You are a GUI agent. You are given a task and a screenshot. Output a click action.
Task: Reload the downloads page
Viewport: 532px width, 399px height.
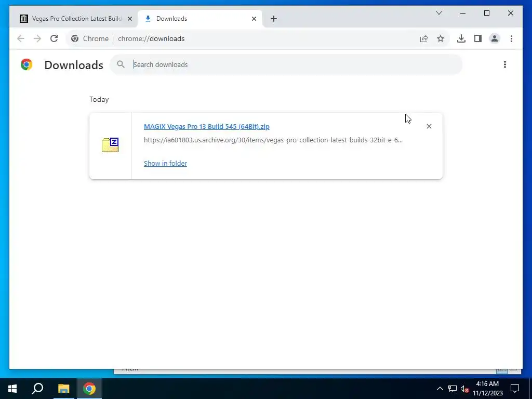[54, 38]
